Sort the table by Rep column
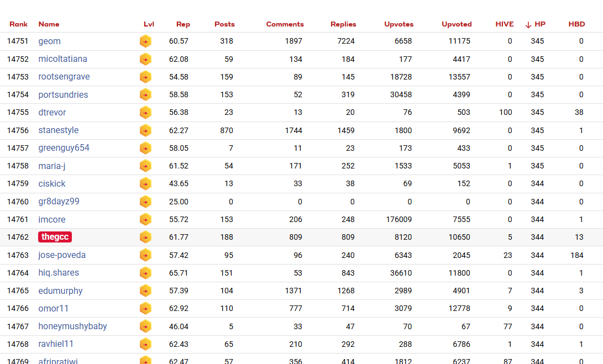The height and width of the screenshot is (364, 603). pos(183,24)
